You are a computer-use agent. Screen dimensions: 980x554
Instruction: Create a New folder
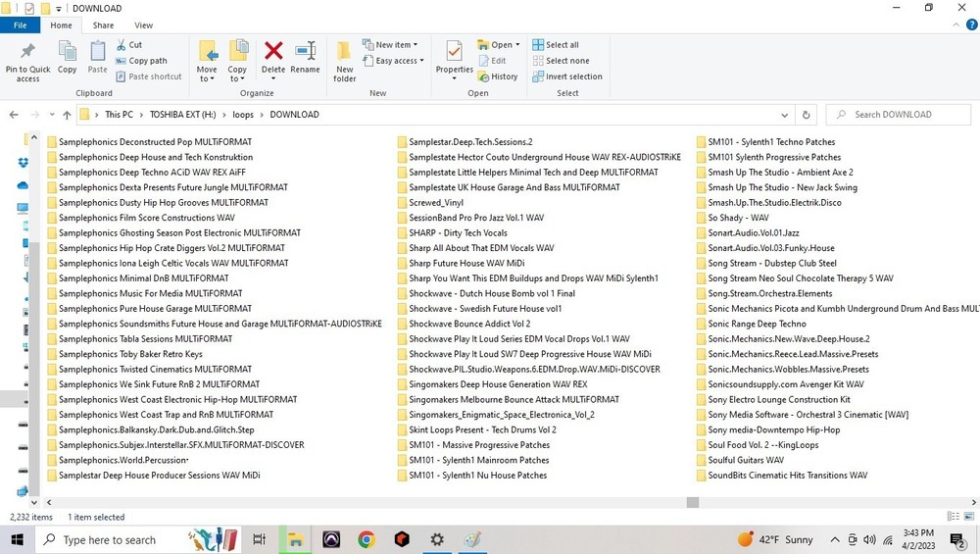[x=344, y=61]
